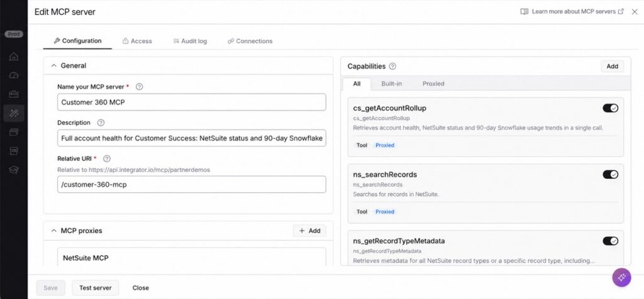This screenshot has width=644, height=299.
Task: Disable the ns_searchRecords toggle
Action: 610,175
